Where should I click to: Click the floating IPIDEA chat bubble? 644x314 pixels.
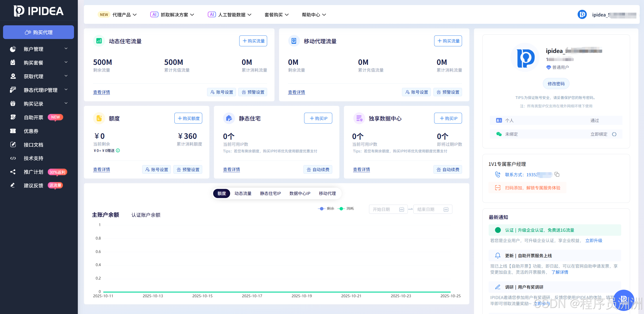pyautogui.click(x=624, y=300)
